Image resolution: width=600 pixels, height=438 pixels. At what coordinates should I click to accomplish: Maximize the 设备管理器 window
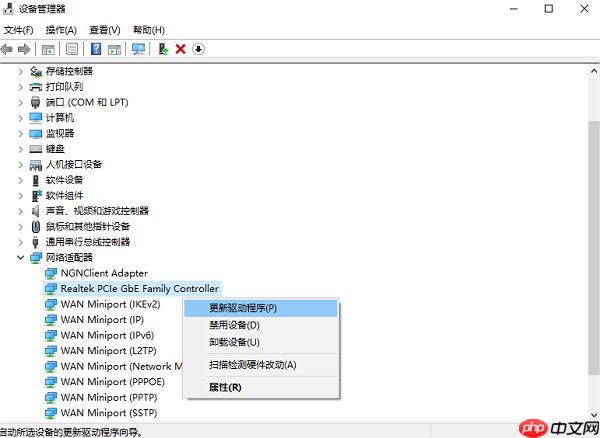[x=549, y=9]
